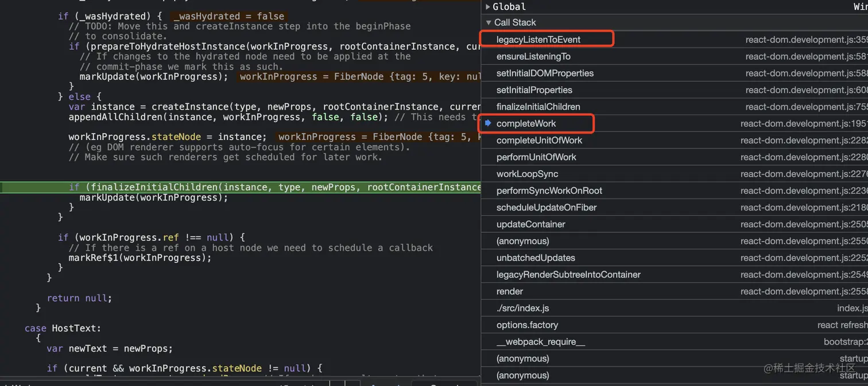Click 'workInProgress.stateNode = instance;' line

167,137
